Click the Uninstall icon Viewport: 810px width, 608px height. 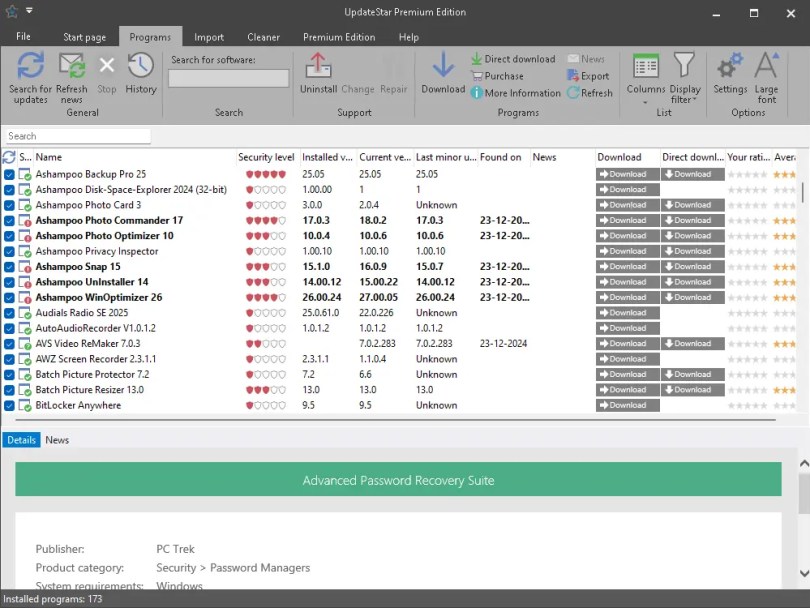(x=318, y=66)
